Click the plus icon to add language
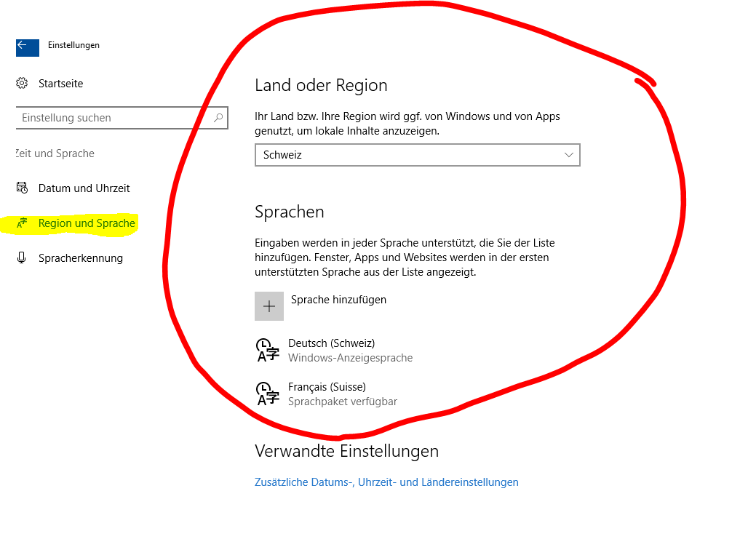The width and height of the screenshot is (756, 547). pos(269,306)
